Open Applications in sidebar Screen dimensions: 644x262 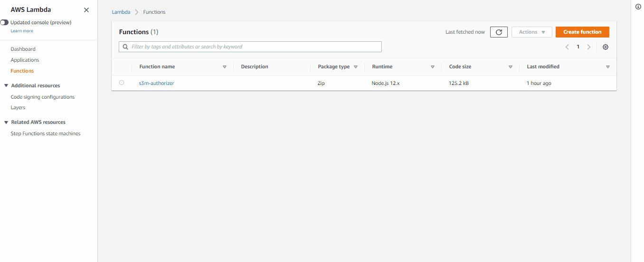pos(25,60)
